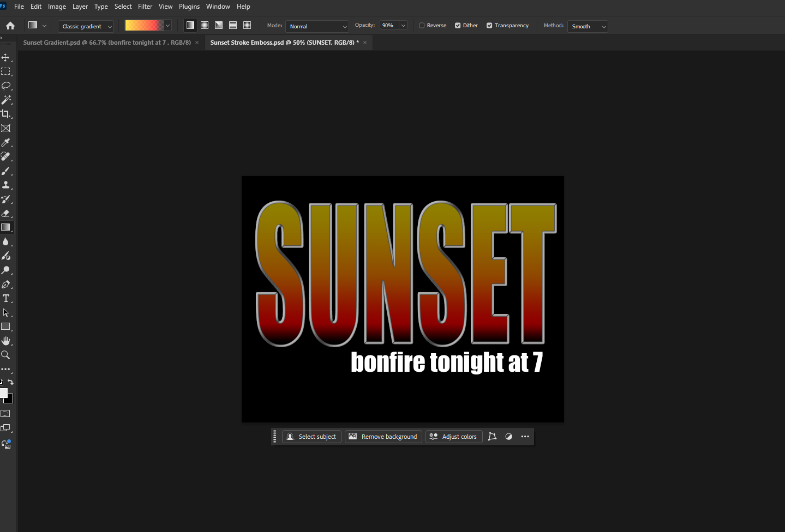785x532 pixels.
Task: Open the Classic gradient dropdown
Action: click(85, 26)
